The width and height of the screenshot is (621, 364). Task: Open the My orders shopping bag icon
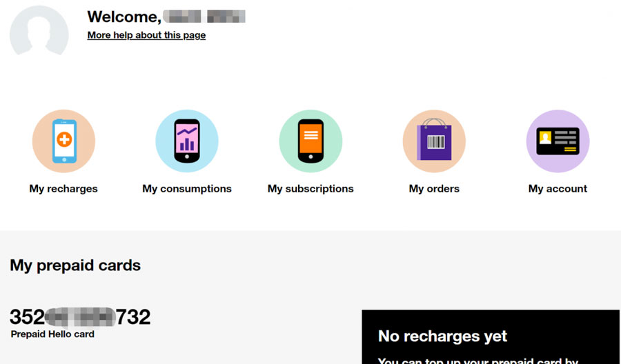pyautogui.click(x=434, y=141)
